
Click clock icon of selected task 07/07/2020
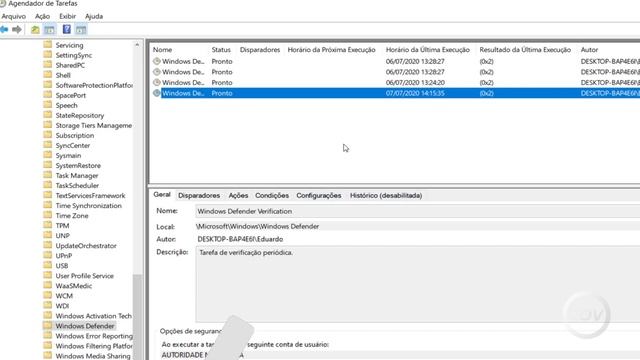pos(157,93)
